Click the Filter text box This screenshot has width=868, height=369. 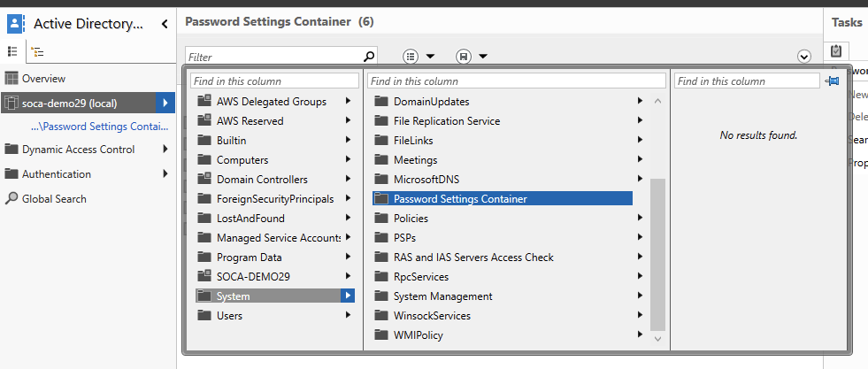[274, 57]
